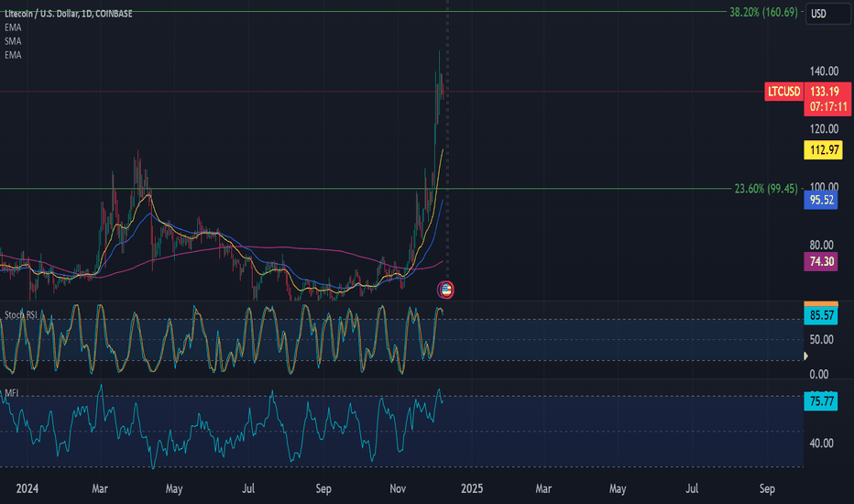
Task: Click the 120.00 price axis label
Action: point(824,129)
